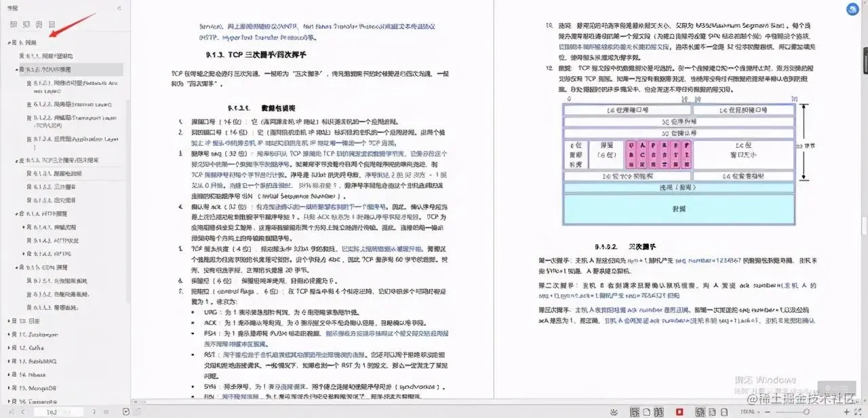868x418 pixels.
Task: Click the zoom in plus button
Action: click(846, 412)
